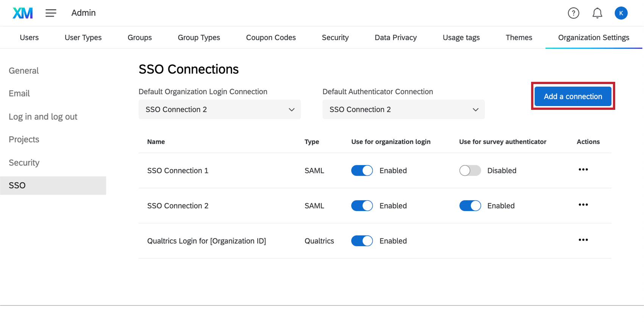
Task: Expand Default Organization Login Connection dropdown
Action: tap(219, 109)
